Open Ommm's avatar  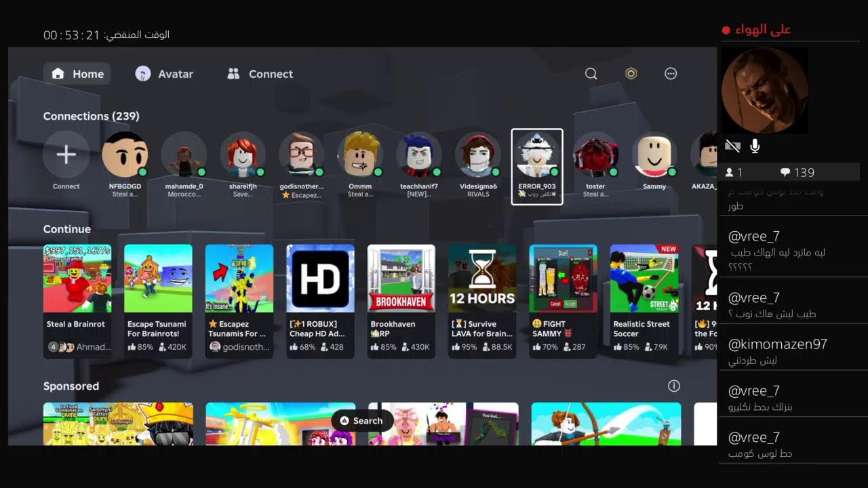(x=360, y=155)
